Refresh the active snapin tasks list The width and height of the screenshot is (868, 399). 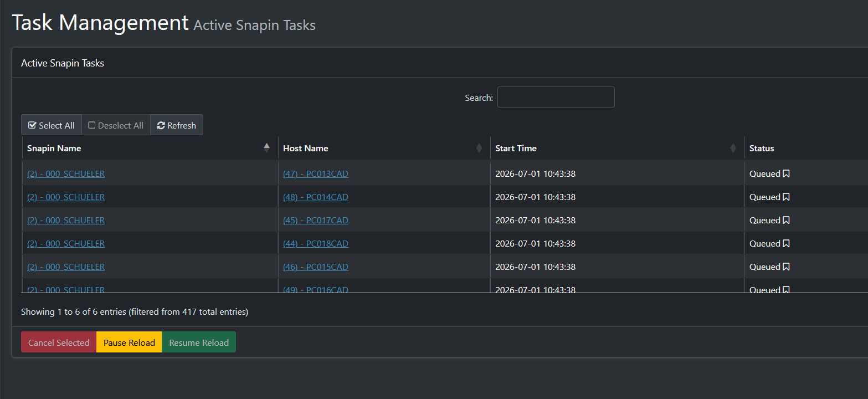[x=177, y=125]
